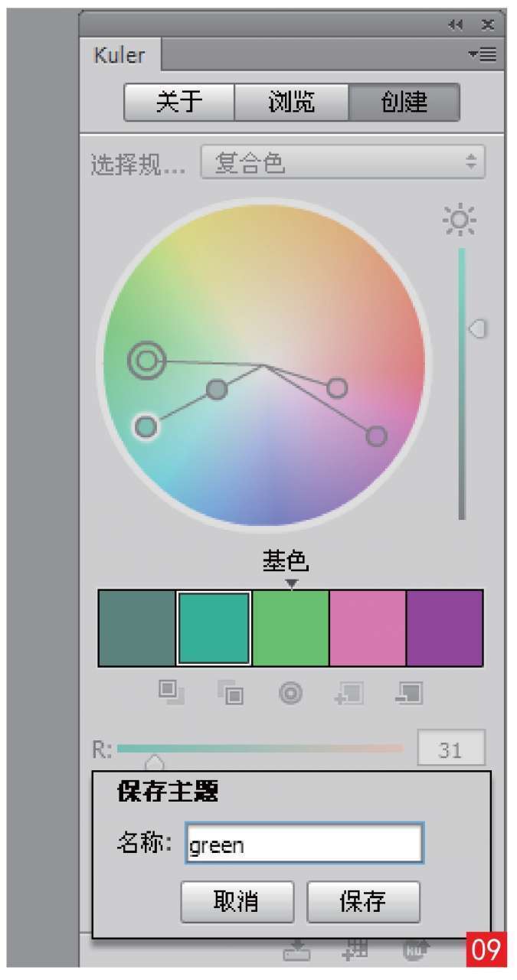Viewport: 517px width, 980px height.
Task: Switch to the 关于 tab
Action: point(179,103)
